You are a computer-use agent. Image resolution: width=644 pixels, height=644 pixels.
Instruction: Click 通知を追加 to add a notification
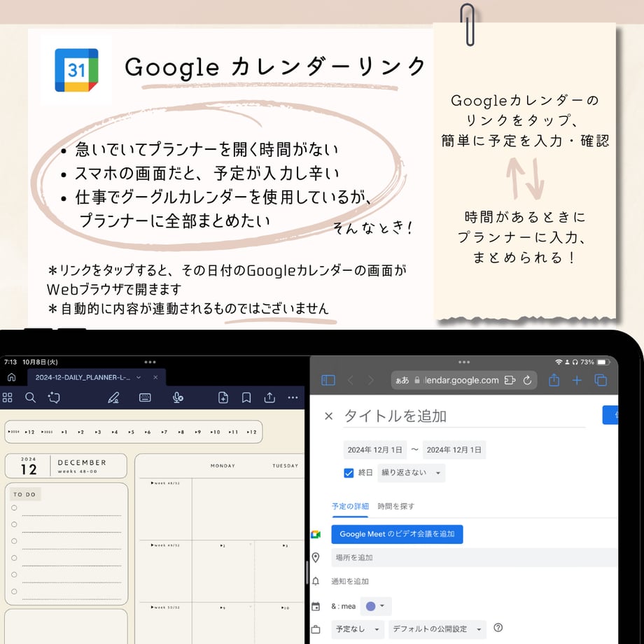click(350, 581)
